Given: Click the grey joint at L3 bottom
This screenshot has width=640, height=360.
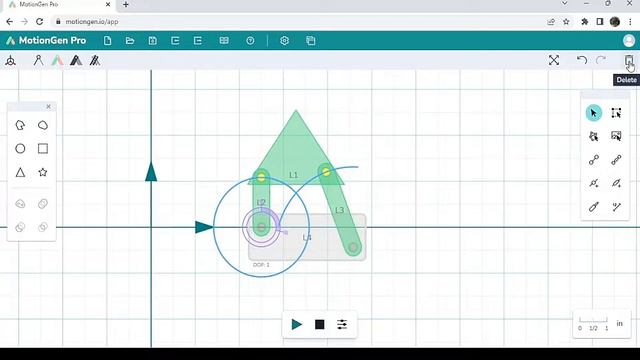Looking at the screenshot, I should 353,247.
